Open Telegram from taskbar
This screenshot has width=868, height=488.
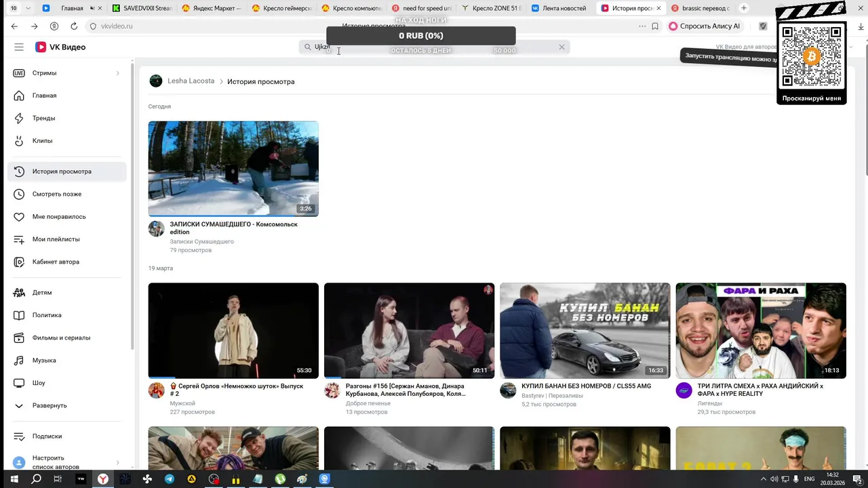point(170,479)
